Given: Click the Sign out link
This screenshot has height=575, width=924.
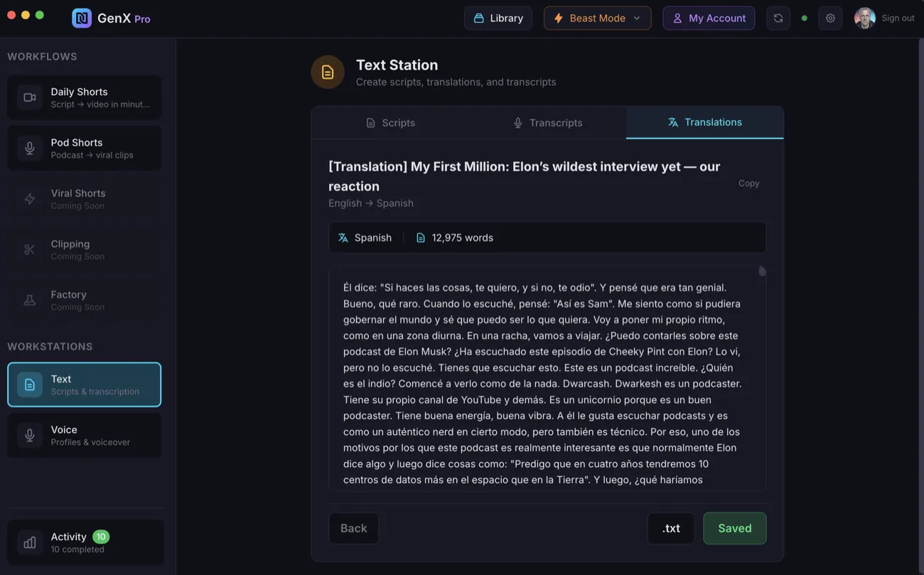Looking at the screenshot, I should coord(898,18).
